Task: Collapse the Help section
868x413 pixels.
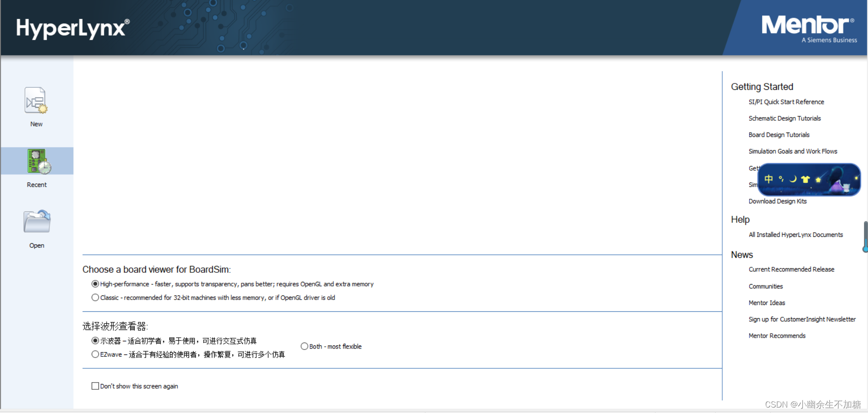Action: coord(740,220)
